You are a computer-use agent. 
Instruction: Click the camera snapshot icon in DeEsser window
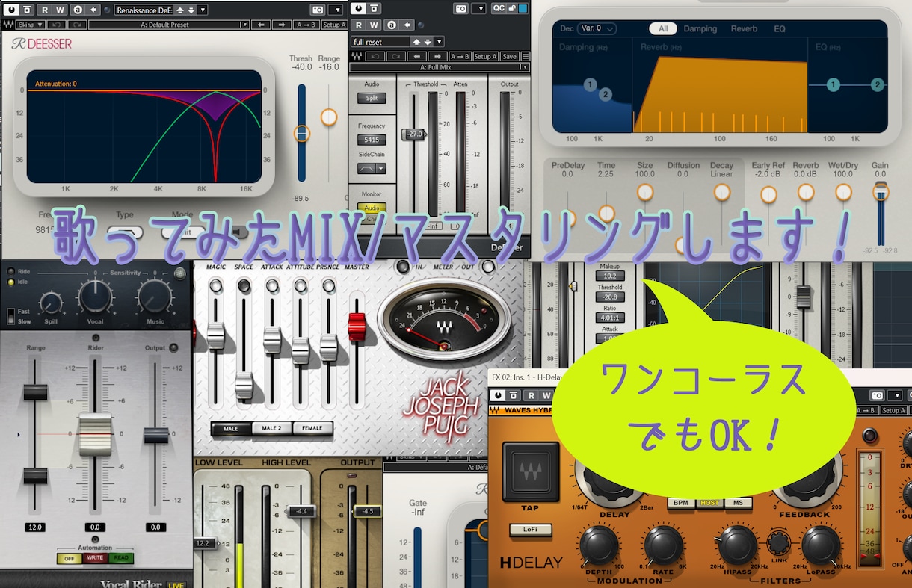click(318, 10)
